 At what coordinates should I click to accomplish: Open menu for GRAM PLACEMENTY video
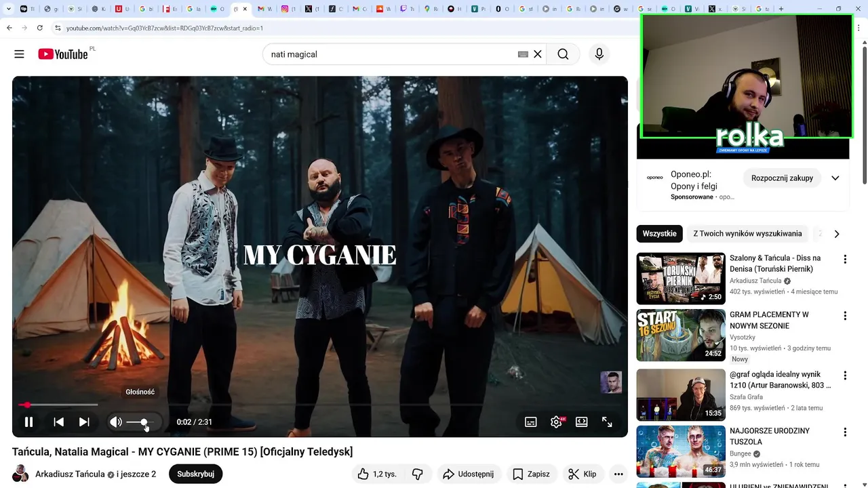[x=845, y=316]
